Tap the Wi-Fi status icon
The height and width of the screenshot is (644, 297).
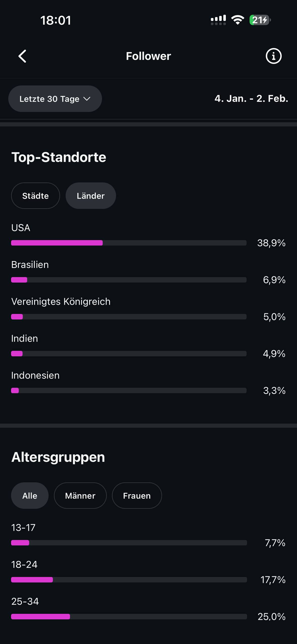[x=237, y=20]
